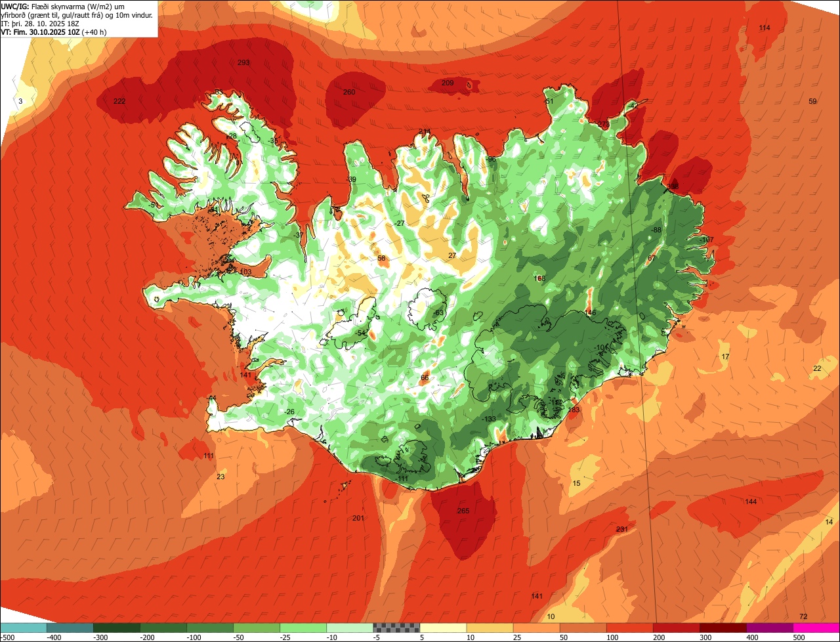This screenshot has width=840, height=642.
Task: Click the map value 201
Action: (358, 519)
